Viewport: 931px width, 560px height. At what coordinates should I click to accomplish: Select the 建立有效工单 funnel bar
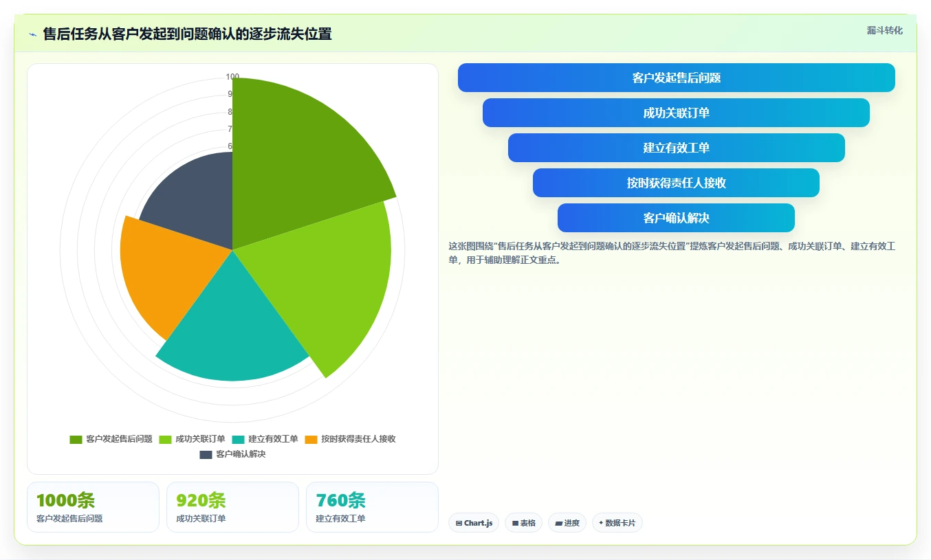point(677,148)
